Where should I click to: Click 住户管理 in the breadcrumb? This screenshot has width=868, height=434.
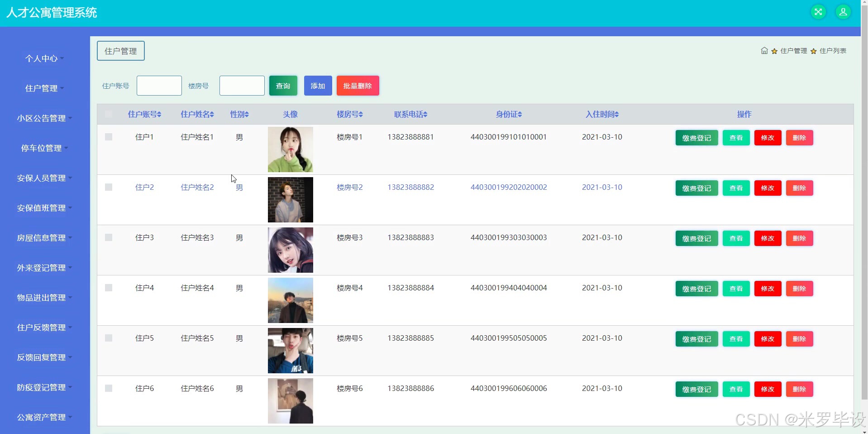(x=793, y=51)
